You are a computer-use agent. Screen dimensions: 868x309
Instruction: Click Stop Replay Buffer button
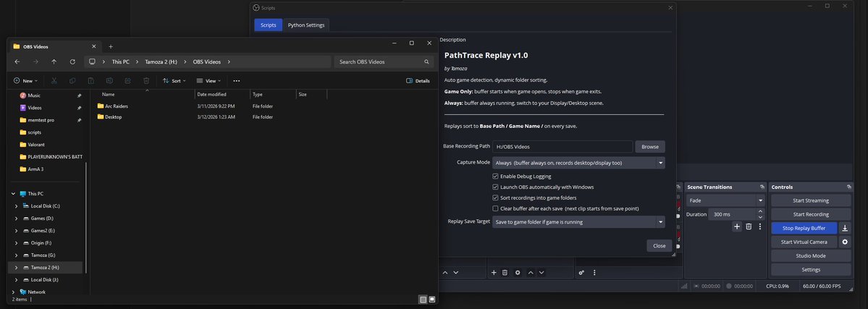804,228
